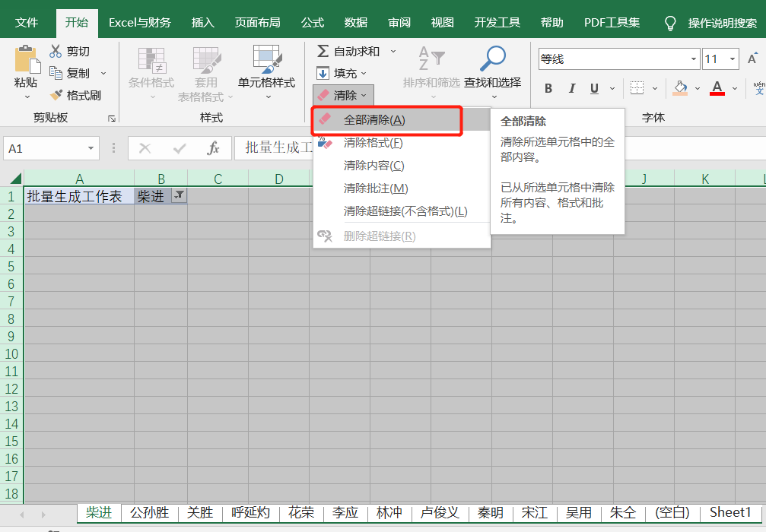The image size is (766, 532).
Task: Switch to the 页面布局 tab
Action: [x=257, y=23]
